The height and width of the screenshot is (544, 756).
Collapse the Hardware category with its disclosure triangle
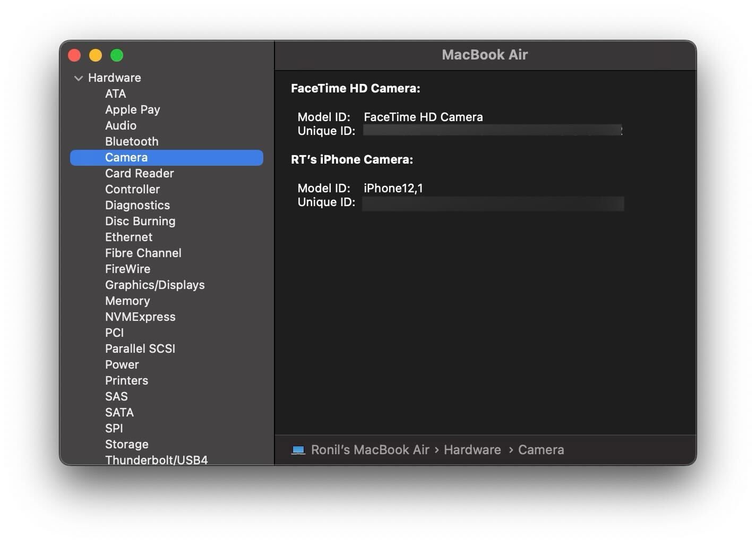[78, 78]
